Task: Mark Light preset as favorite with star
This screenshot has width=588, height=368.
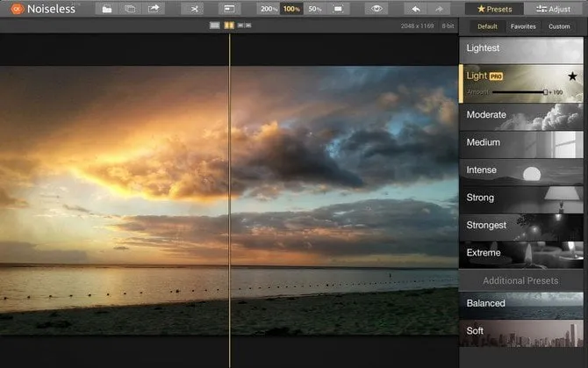Action: point(572,76)
